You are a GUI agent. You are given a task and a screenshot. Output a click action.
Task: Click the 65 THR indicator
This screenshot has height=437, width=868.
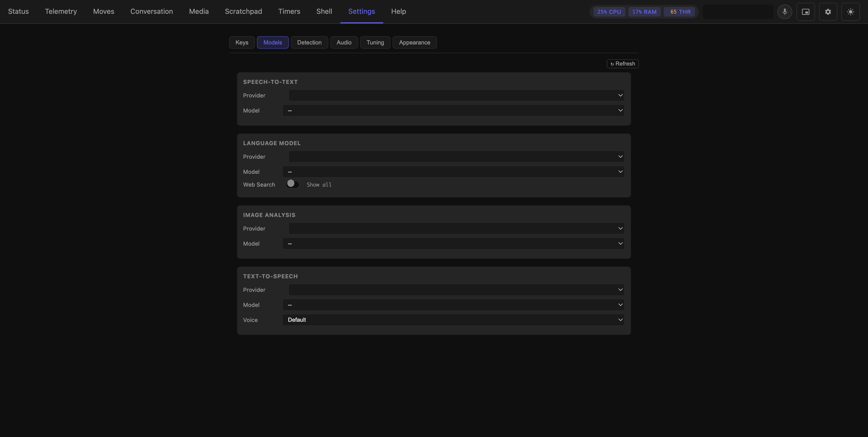pos(680,12)
